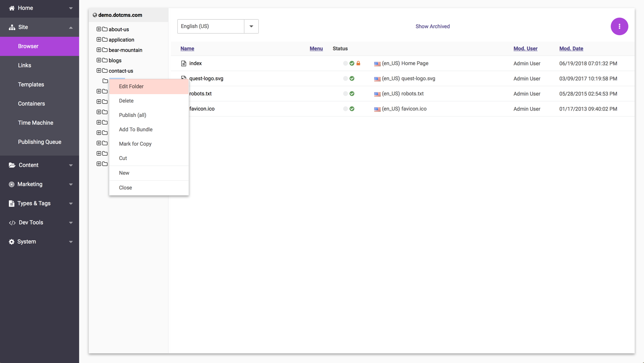Expand the blogs folder in tree
Image resolution: width=644 pixels, height=363 pixels.
tap(99, 60)
